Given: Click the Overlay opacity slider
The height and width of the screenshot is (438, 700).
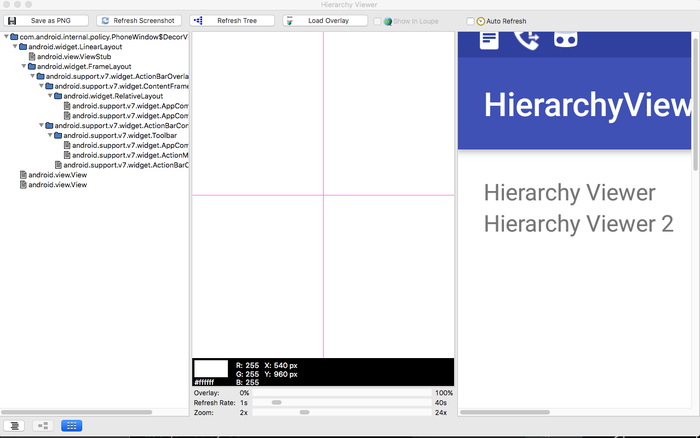Looking at the screenshot, I should [x=342, y=393].
